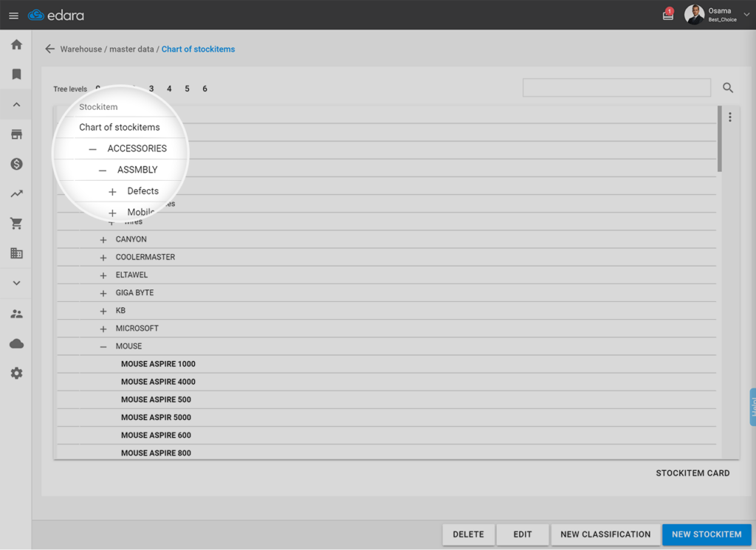The height and width of the screenshot is (550, 756).
Task: Click the tree vertical scrollbar thumb
Action: point(719,139)
